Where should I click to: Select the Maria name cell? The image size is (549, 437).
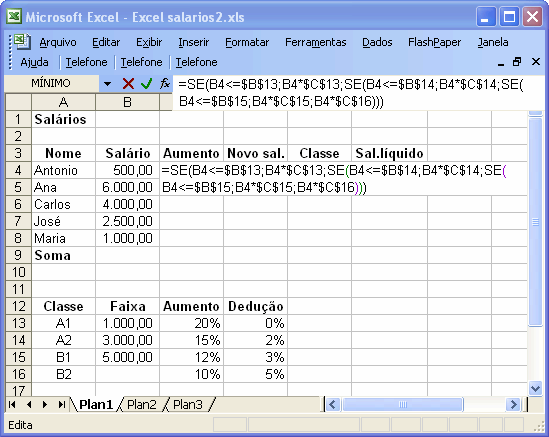click(x=63, y=238)
